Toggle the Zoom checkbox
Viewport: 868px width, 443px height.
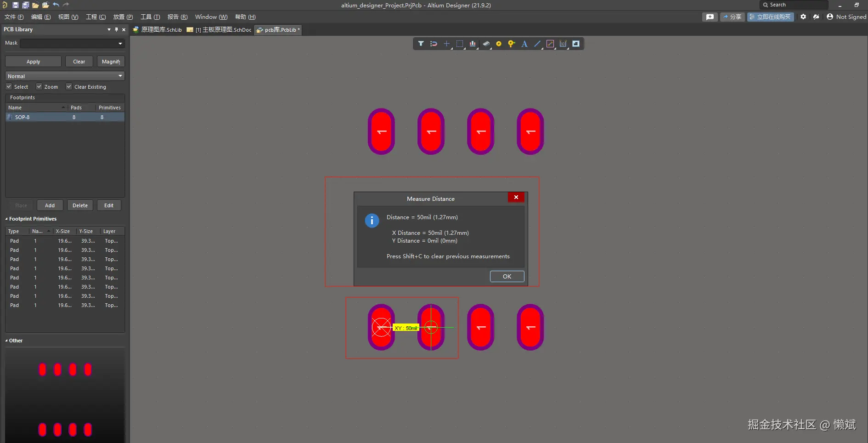tap(39, 86)
